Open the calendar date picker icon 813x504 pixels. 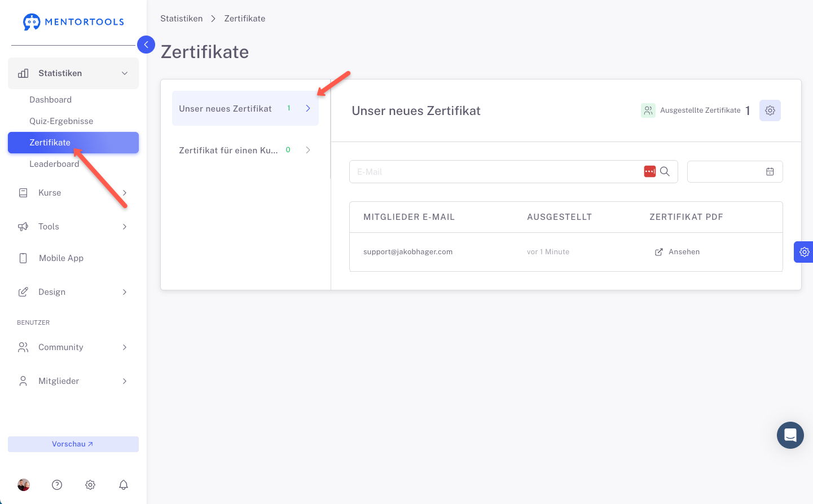[770, 171]
